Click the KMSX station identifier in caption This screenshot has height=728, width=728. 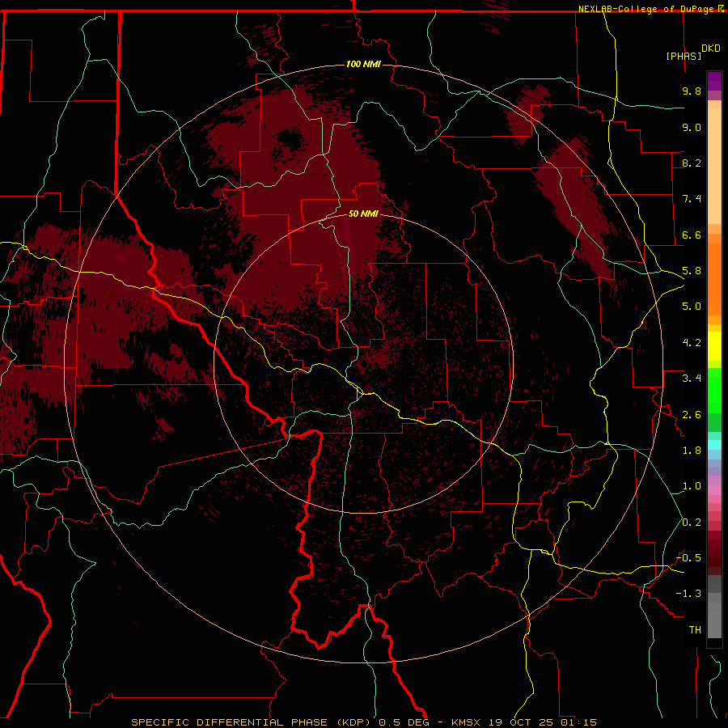click(x=466, y=722)
